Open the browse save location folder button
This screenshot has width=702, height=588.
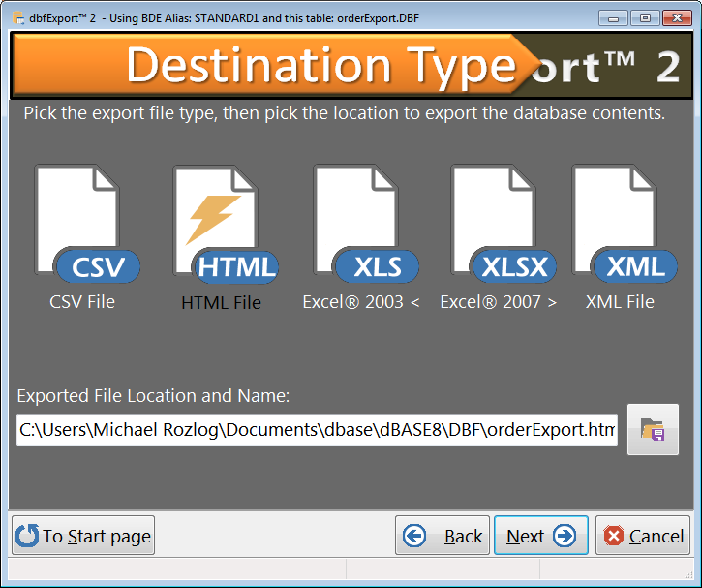click(653, 429)
